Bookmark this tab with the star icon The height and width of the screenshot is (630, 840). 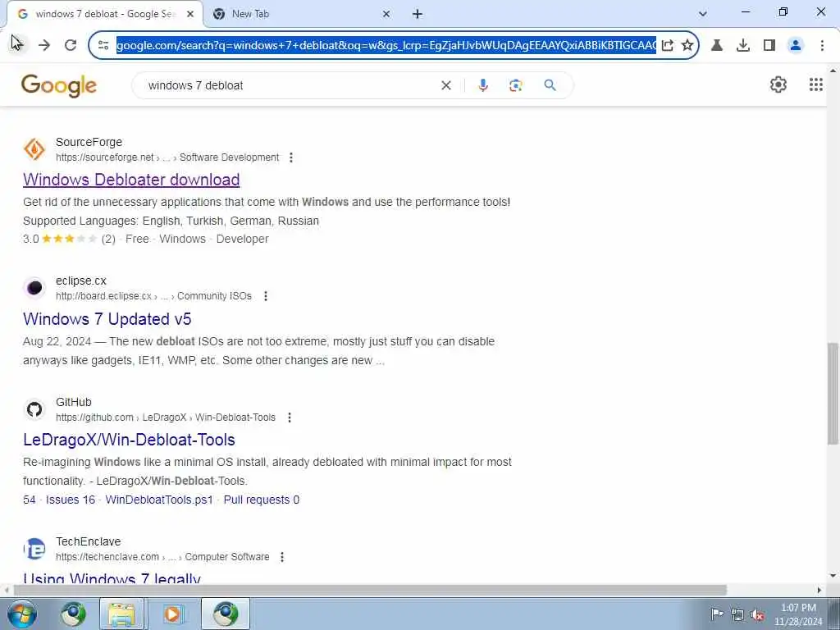(x=687, y=45)
